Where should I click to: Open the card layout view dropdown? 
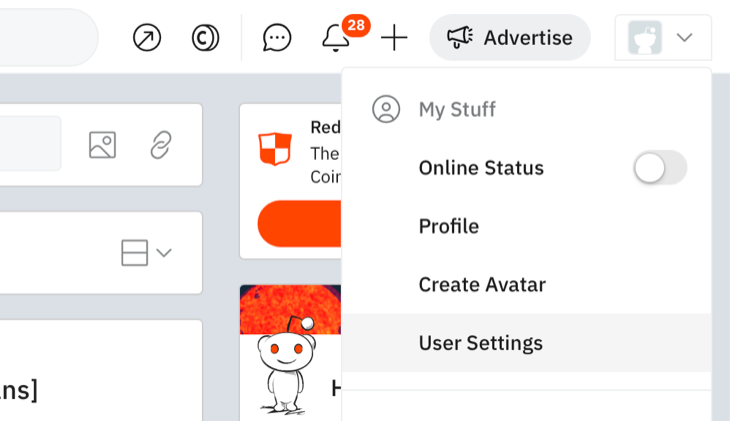pos(146,253)
